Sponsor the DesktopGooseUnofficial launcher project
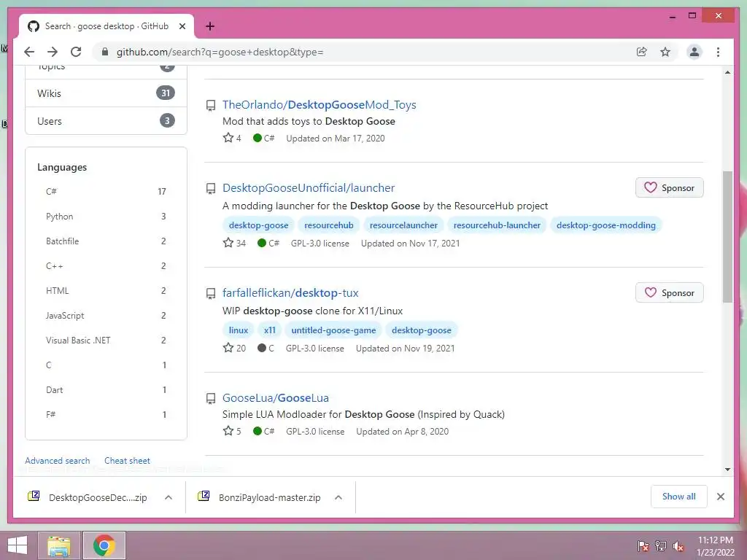Viewport: 747px width, 560px height. coord(670,187)
